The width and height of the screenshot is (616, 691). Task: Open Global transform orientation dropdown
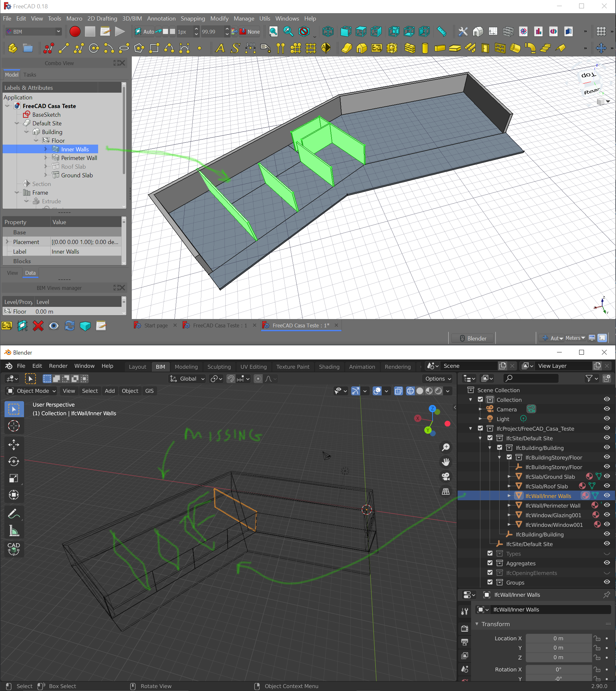point(187,379)
